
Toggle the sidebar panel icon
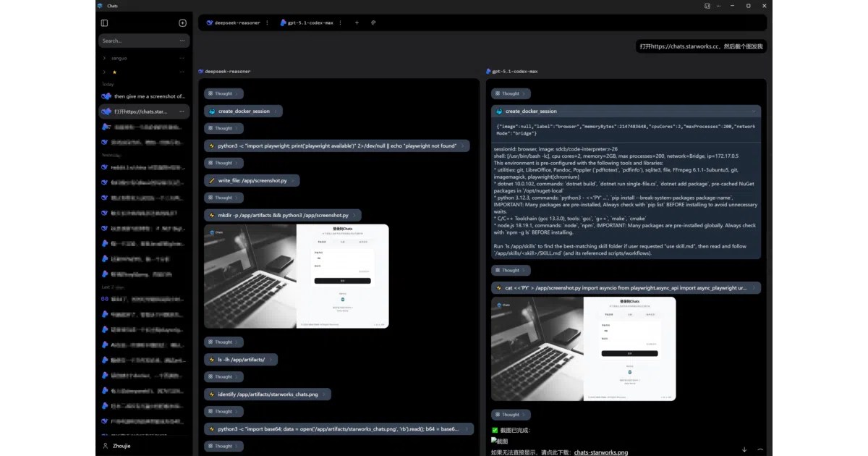coord(104,23)
